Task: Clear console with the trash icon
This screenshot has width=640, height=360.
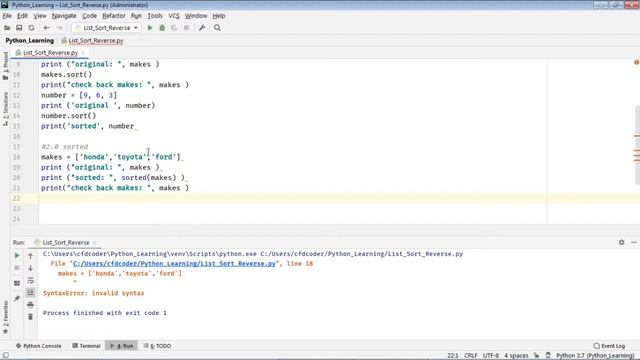Action: pyautogui.click(x=31, y=317)
